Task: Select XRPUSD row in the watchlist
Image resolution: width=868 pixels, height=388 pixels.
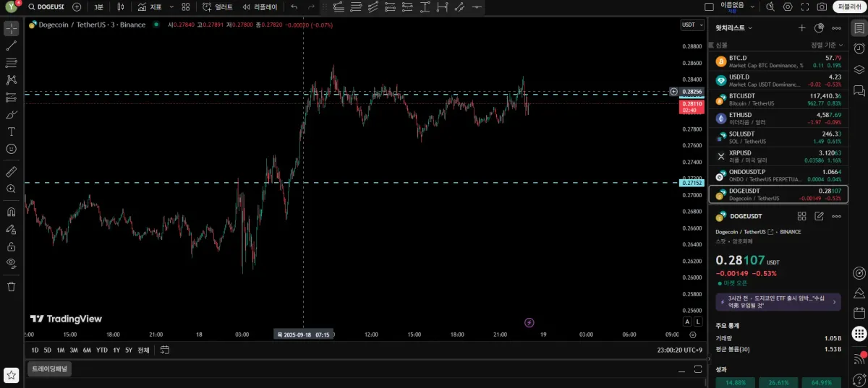Action: (x=778, y=156)
